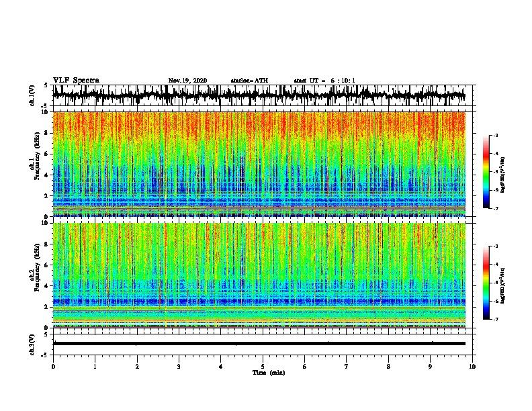The image size is (532, 411).
Task: Click the ch.1 spectrogram "4" kHz tick label
Action: (48, 175)
